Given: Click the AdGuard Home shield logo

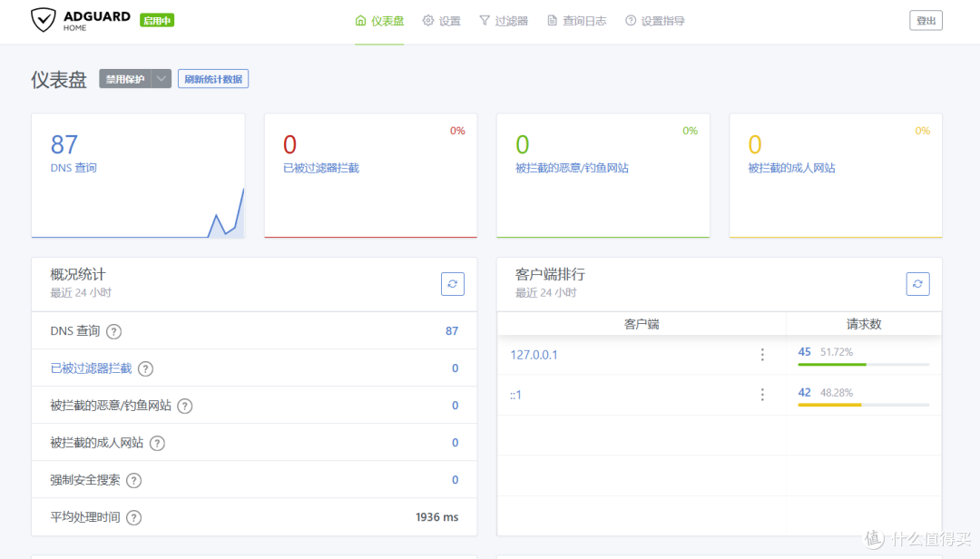Looking at the screenshot, I should click(44, 20).
